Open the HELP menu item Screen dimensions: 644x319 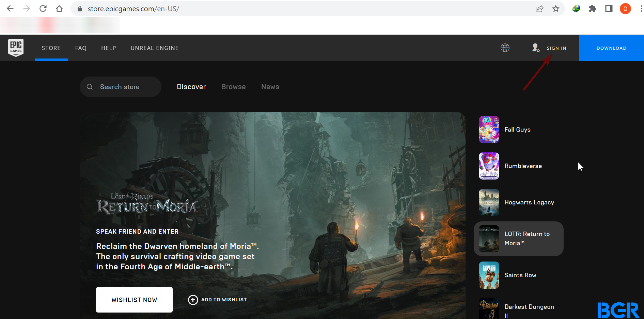pyautogui.click(x=109, y=48)
